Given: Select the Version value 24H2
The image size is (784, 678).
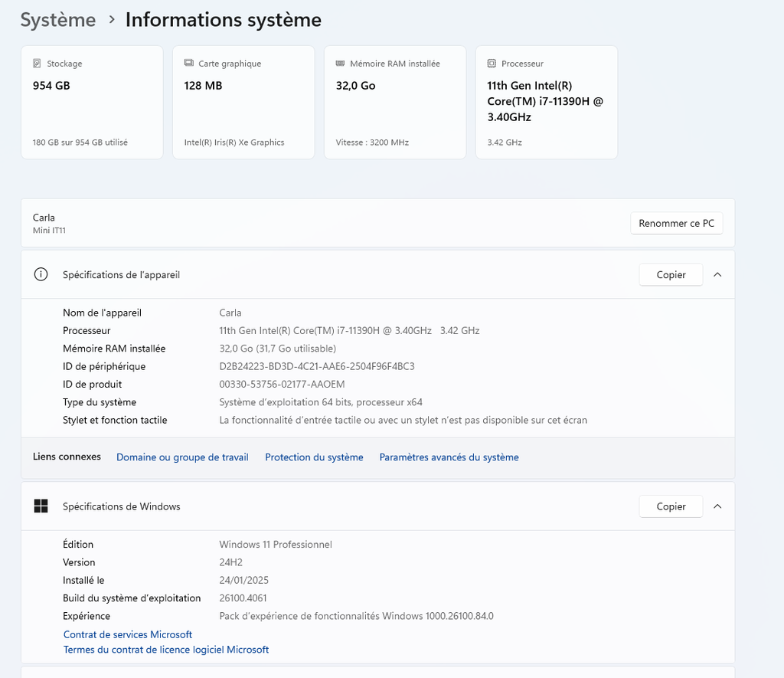Looking at the screenshot, I should (230, 562).
